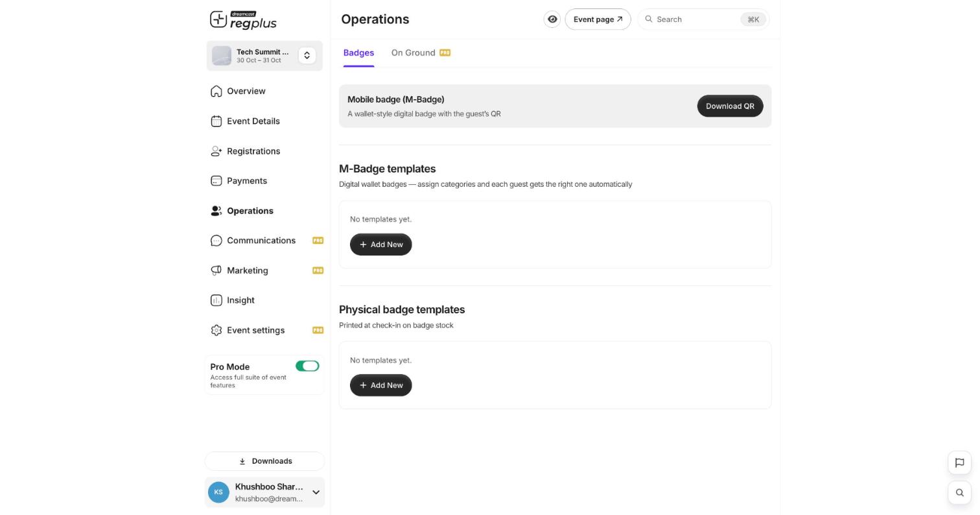Click the "Operations" page title
Image resolution: width=980 pixels, height=515 pixels.
click(x=375, y=19)
